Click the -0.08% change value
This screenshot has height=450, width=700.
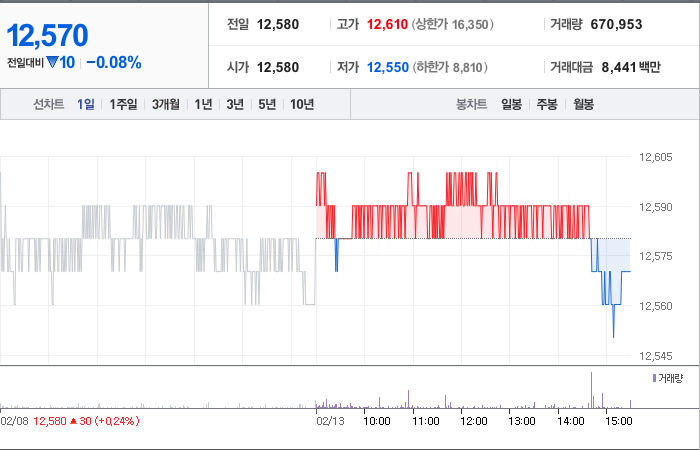pos(114,62)
